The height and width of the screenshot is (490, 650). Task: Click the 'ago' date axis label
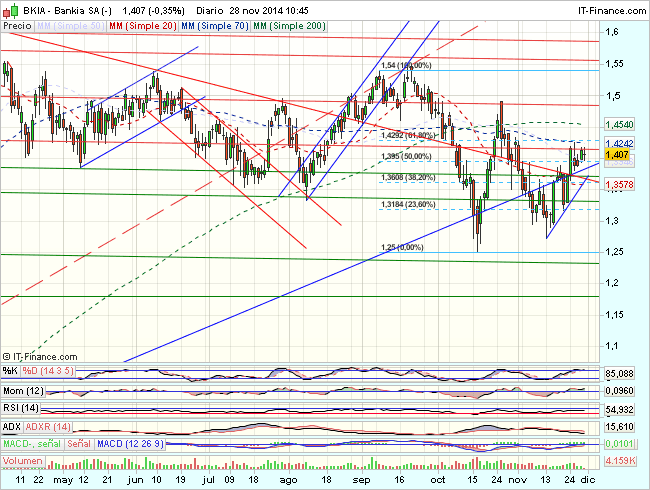[288, 480]
